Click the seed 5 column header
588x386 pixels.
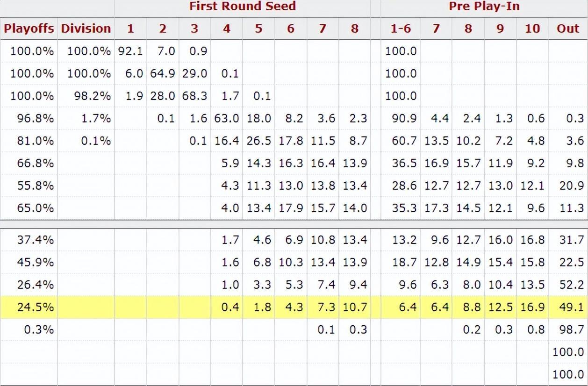click(258, 29)
